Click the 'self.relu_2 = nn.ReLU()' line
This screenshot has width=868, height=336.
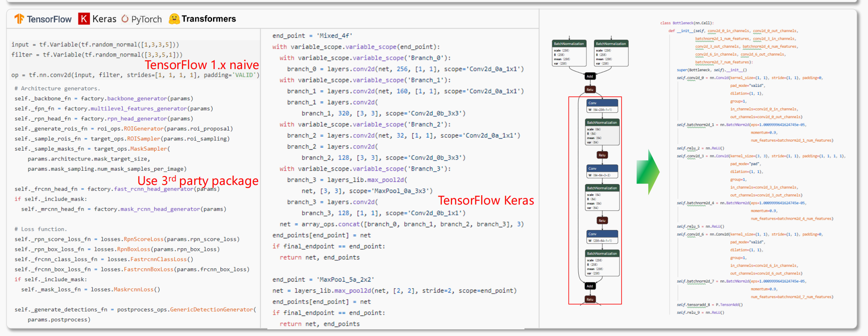pyautogui.click(x=700, y=148)
